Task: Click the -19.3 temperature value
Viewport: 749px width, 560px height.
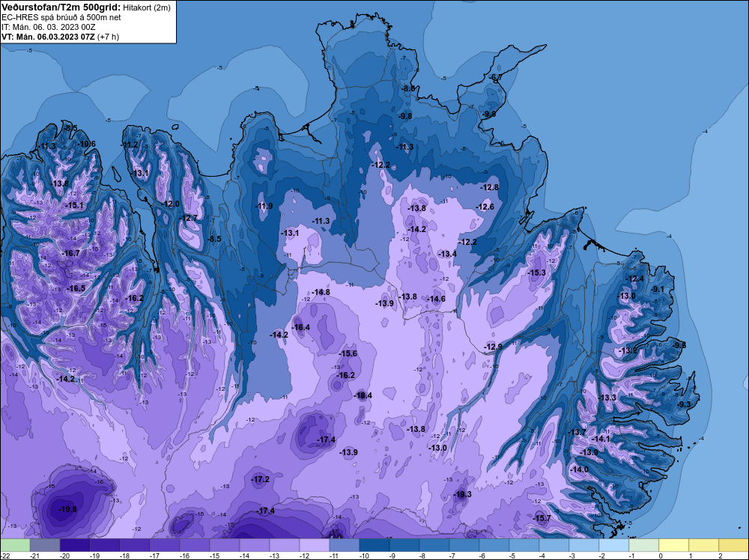Action: point(462,494)
